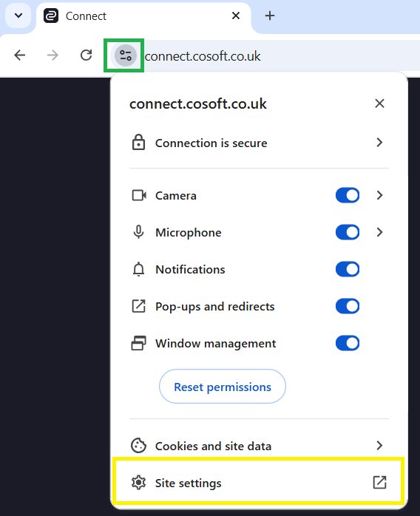Reload the page with refresh icon
Screen dimensions: 420x516
pos(87,55)
